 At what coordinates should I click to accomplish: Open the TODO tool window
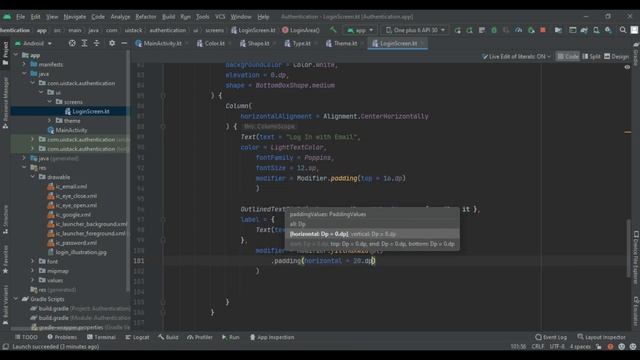[x=27, y=337]
